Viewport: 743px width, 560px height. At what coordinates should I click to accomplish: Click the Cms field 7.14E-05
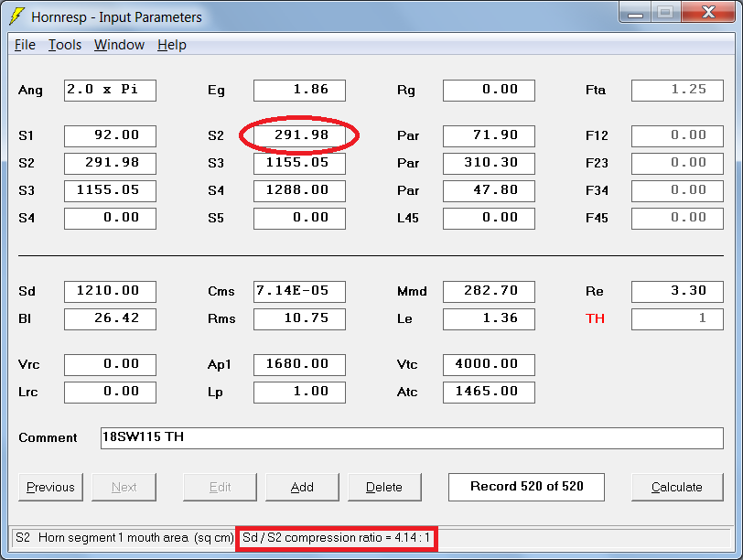[x=299, y=292]
